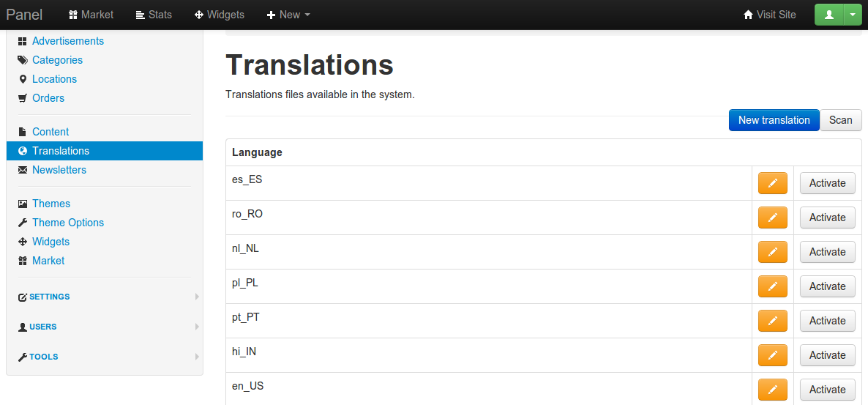Activate the ro_RO language
The height and width of the screenshot is (405, 868).
click(827, 218)
